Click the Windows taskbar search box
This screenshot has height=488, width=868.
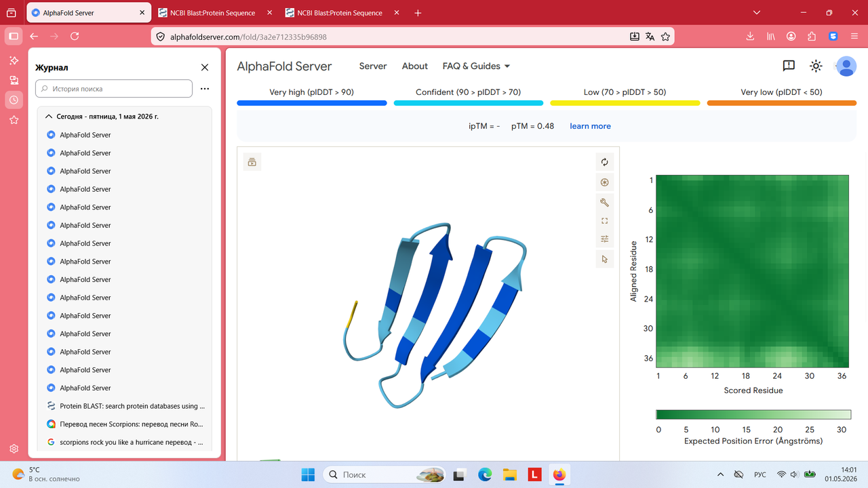(385, 474)
